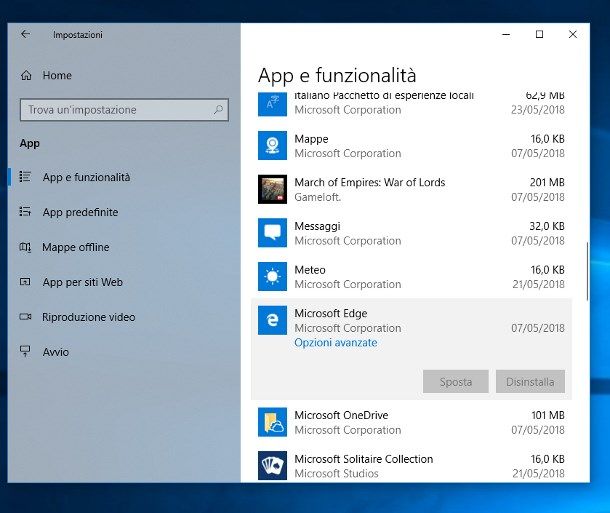Select the Mappe app icon
This screenshot has height=513, width=610.
pyautogui.click(x=272, y=145)
